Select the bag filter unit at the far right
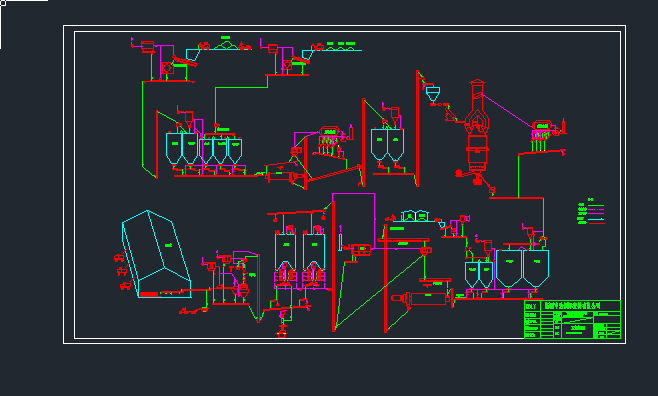This screenshot has height=396, width=658. tap(542, 130)
